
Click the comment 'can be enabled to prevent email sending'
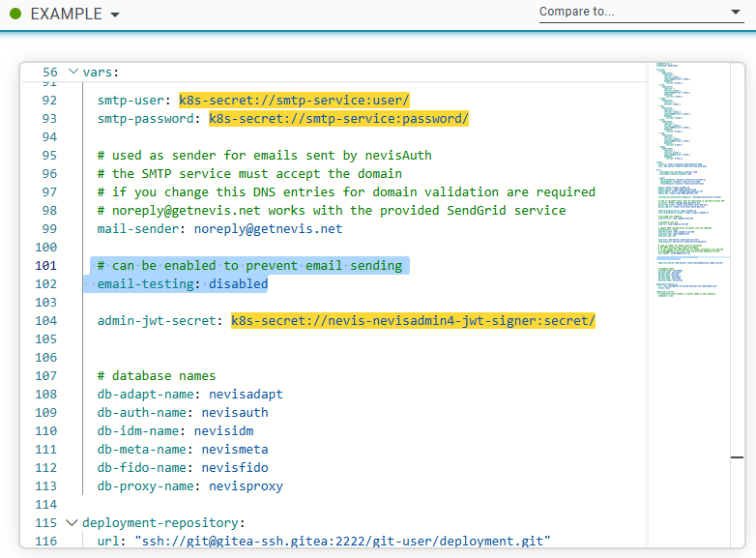249,266
